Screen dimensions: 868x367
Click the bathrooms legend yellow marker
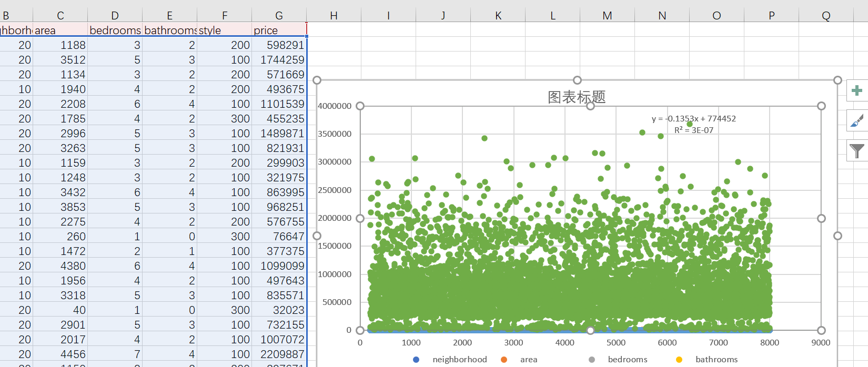(679, 360)
